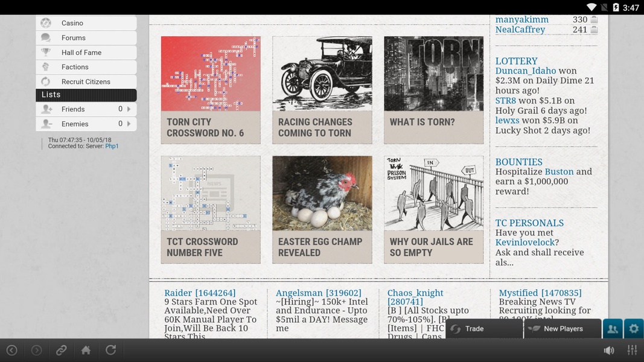
Task: Open the New Players chat tab
Action: [563, 329]
